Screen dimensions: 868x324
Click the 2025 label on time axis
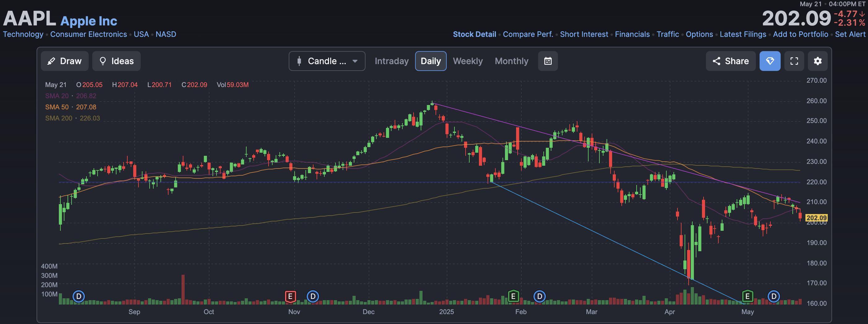(x=446, y=312)
